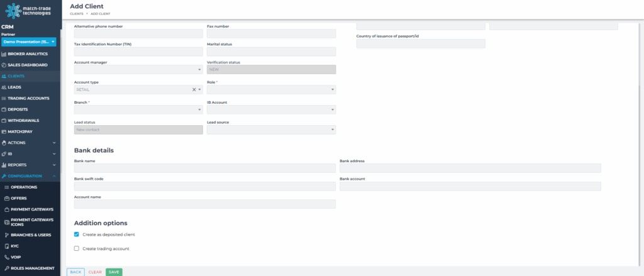
Task: Expand the Lead source dropdown
Action: [x=271, y=130]
